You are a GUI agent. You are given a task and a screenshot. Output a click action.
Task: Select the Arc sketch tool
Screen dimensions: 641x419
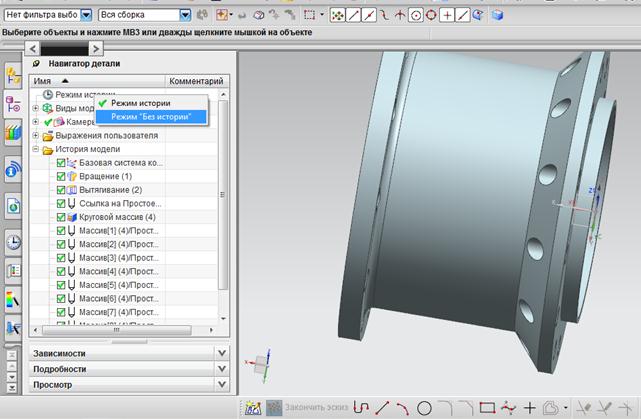pyautogui.click(x=402, y=408)
